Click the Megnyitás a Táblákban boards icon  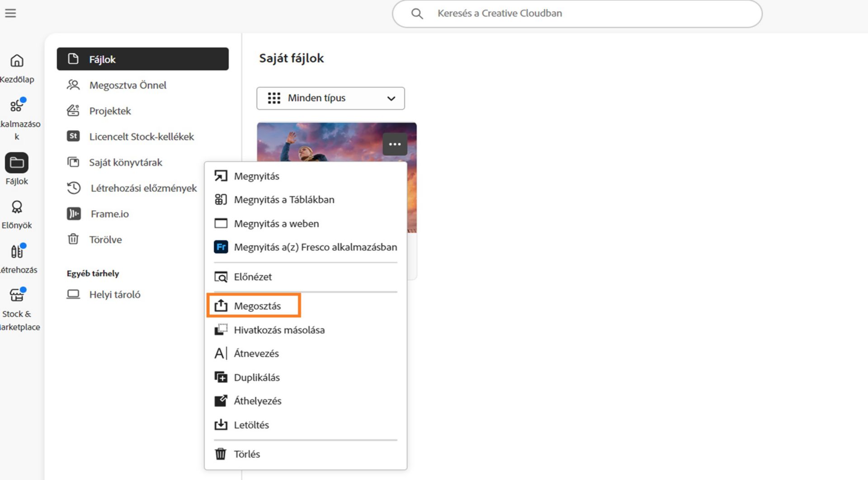coord(221,200)
